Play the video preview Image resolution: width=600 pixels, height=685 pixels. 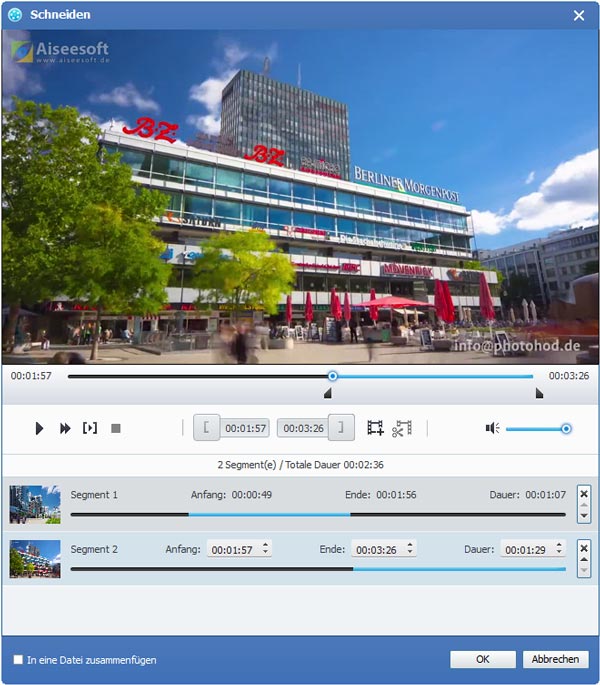tap(39, 428)
